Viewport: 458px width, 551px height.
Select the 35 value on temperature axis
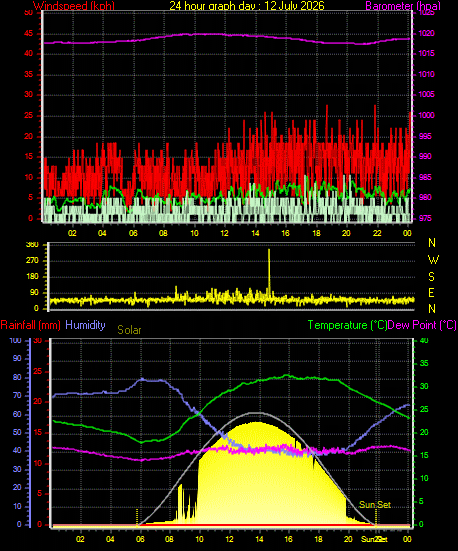click(x=424, y=363)
